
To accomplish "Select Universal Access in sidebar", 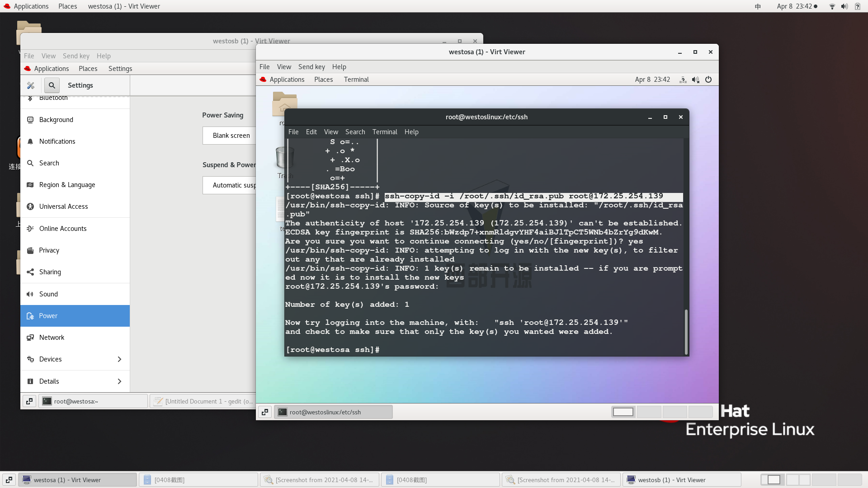I will pos(75,206).
